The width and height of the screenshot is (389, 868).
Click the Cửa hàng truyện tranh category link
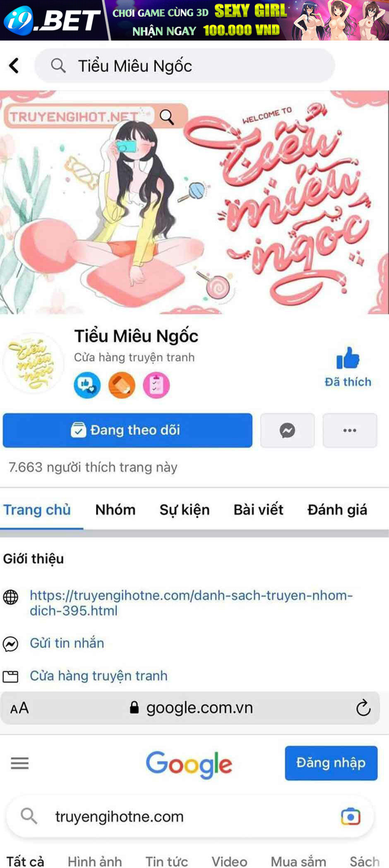pyautogui.click(x=98, y=676)
